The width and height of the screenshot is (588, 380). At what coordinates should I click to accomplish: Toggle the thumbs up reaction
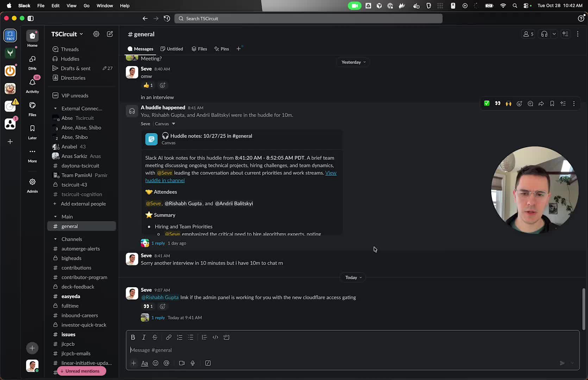148,85
